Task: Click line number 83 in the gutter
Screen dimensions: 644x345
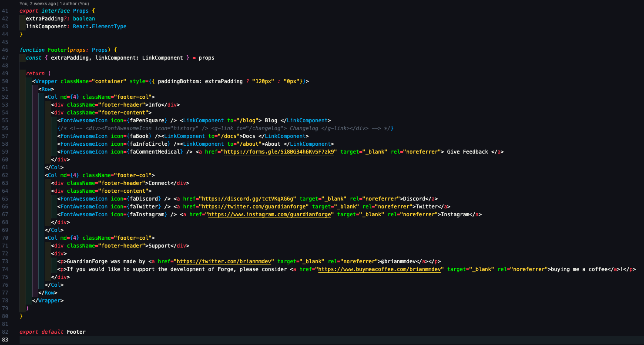Action: tap(5, 340)
